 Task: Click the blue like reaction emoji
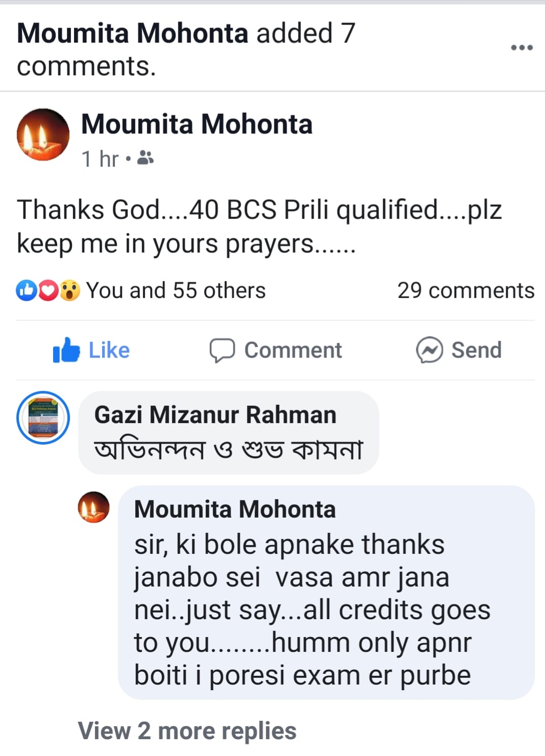click(x=26, y=290)
